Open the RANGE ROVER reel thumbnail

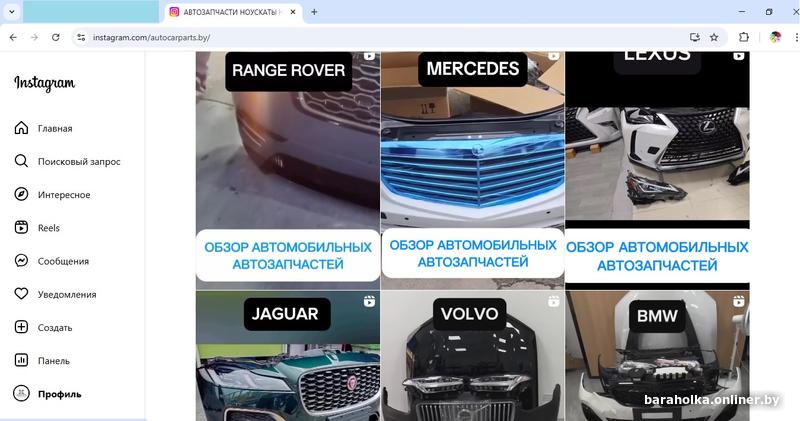(x=288, y=170)
